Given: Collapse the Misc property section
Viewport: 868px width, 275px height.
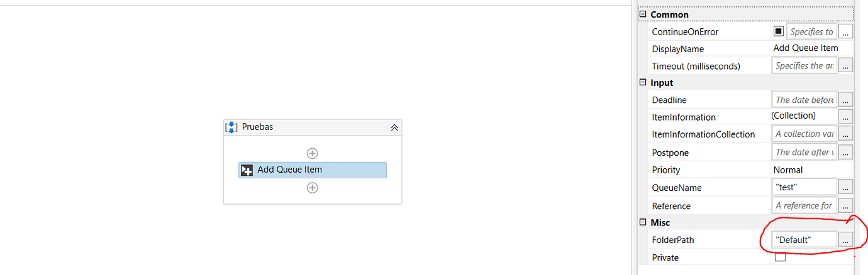Looking at the screenshot, I should [x=643, y=222].
